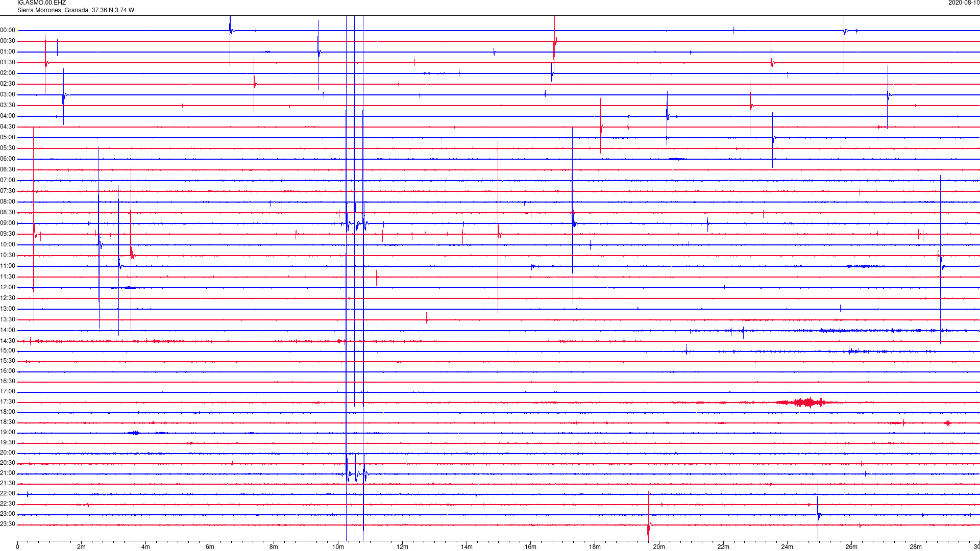Select the 14:00 time row label

pos(8,331)
